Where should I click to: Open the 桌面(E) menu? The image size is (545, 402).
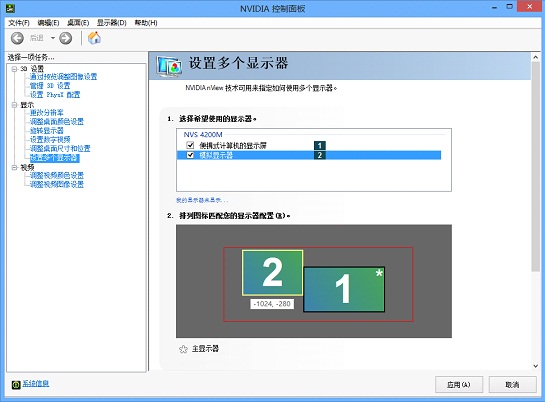[x=78, y=23]
